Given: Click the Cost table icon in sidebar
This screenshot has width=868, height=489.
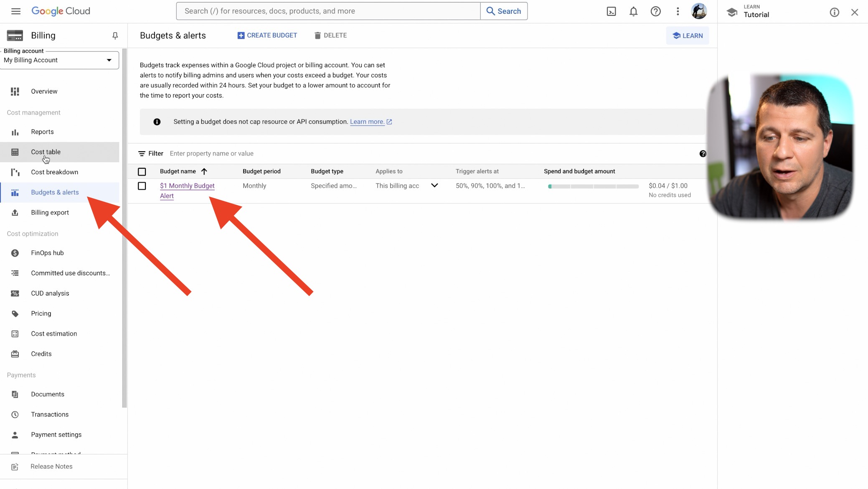Looking at the screenshot, I should (x=15, y=151).
